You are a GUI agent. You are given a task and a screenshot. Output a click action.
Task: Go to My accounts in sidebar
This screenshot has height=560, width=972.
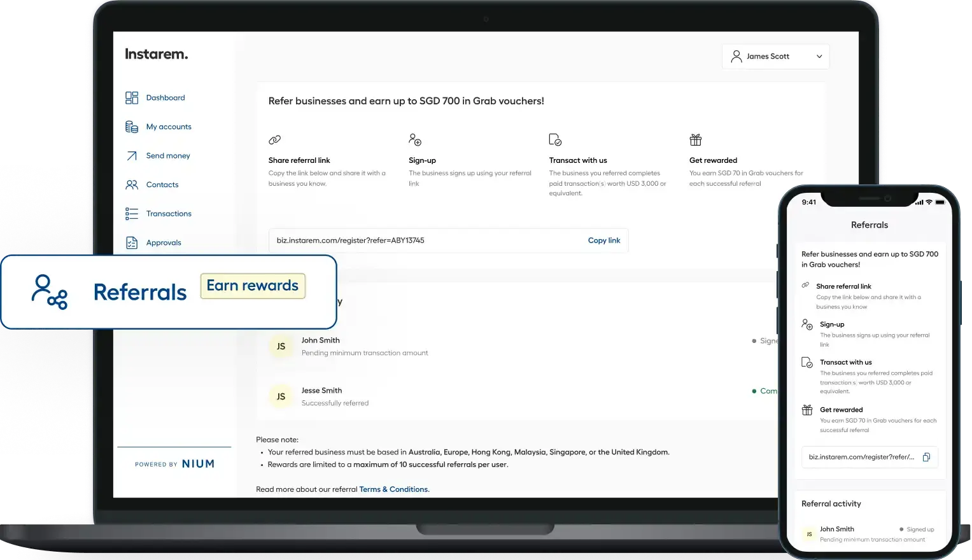click(x=169, y=127)
